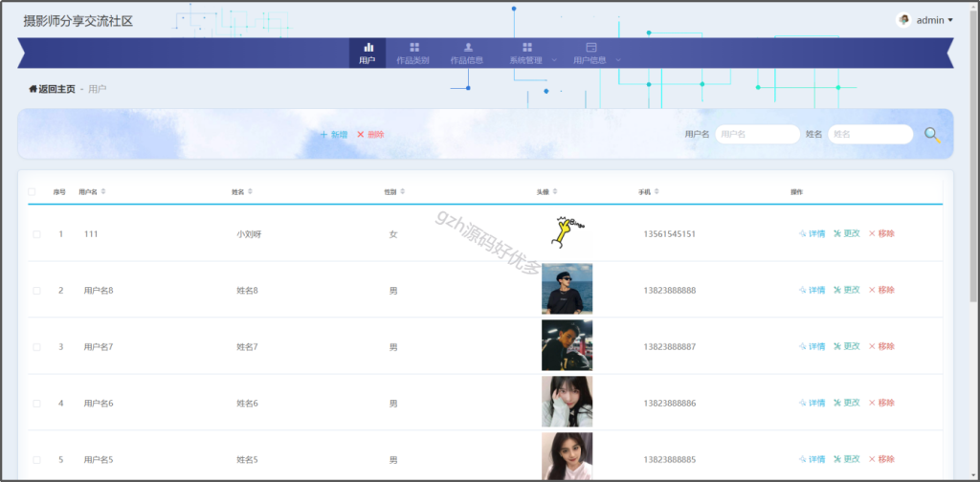Select phone number 13823888886
This screenshot has height=482, width=980.
click(669, 404)
